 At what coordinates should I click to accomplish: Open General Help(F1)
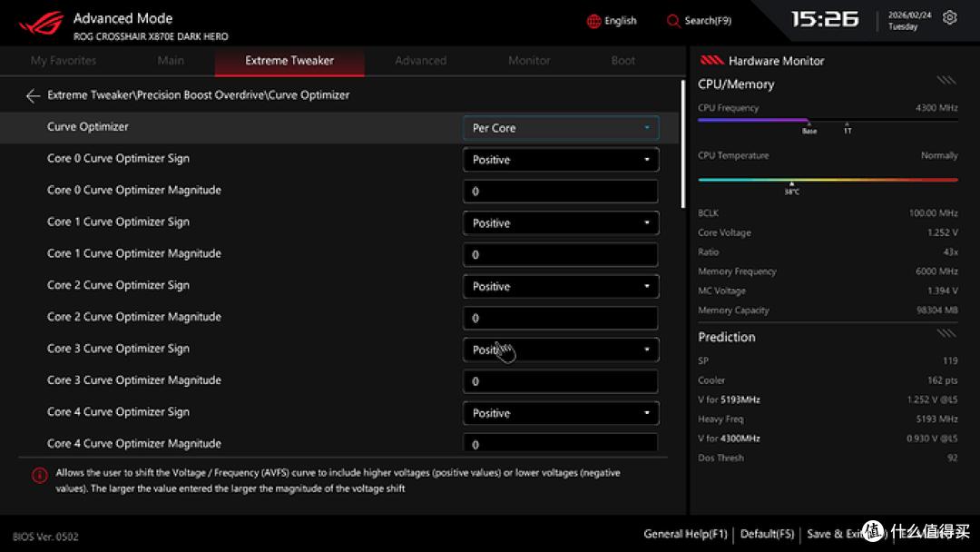686,535
